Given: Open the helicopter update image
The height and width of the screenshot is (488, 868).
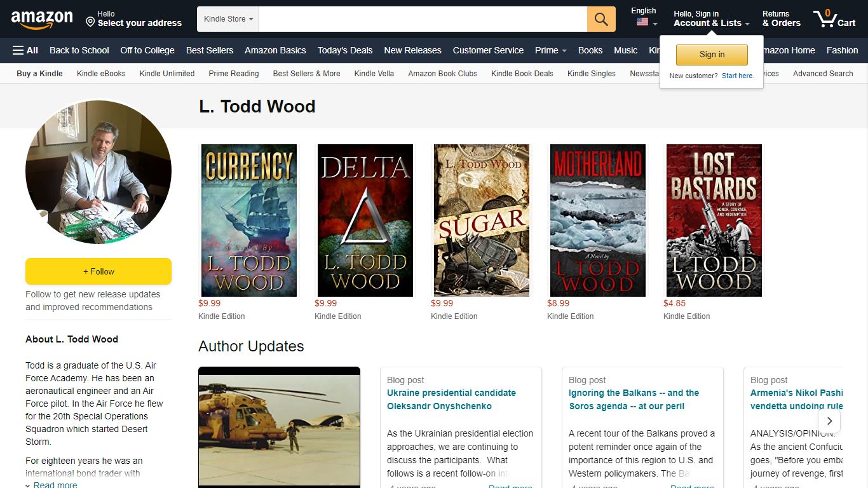Looking at the screenshot, I should (x=279, y=428).
